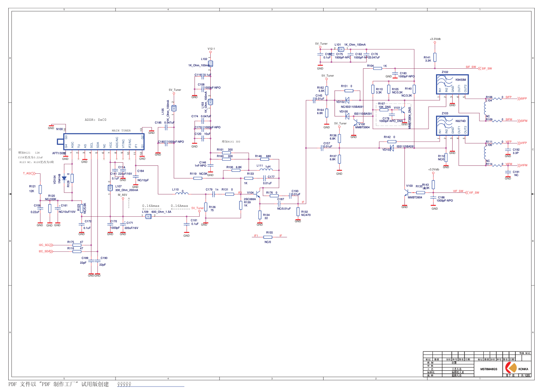The width and height of the screenshot is (554, 392).
Task: Click the I2C_SDA port label
Action: click(44, 251)
